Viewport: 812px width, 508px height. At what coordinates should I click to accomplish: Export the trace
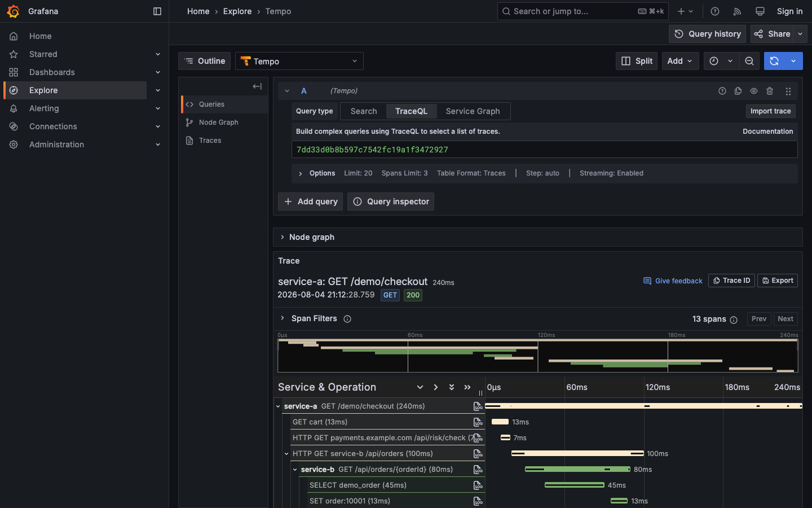[x=777, y=281]
